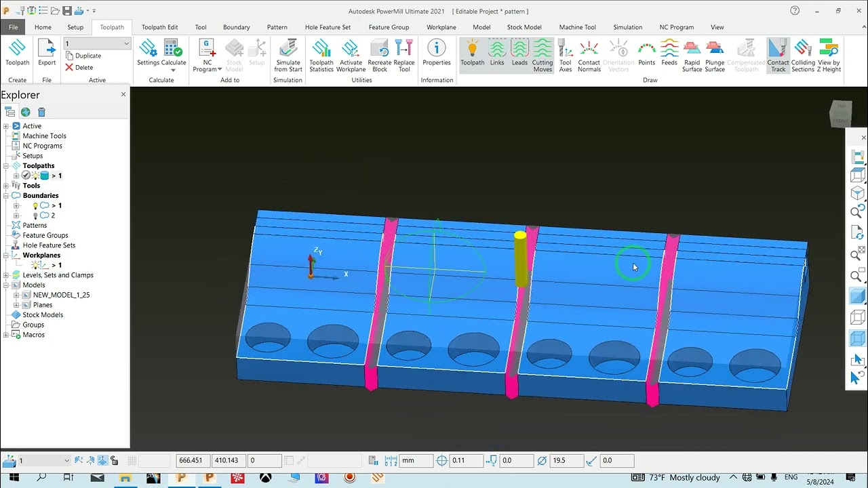
Task: Click the ISO view cube icon in View toolbar
Action: (858, 193)
